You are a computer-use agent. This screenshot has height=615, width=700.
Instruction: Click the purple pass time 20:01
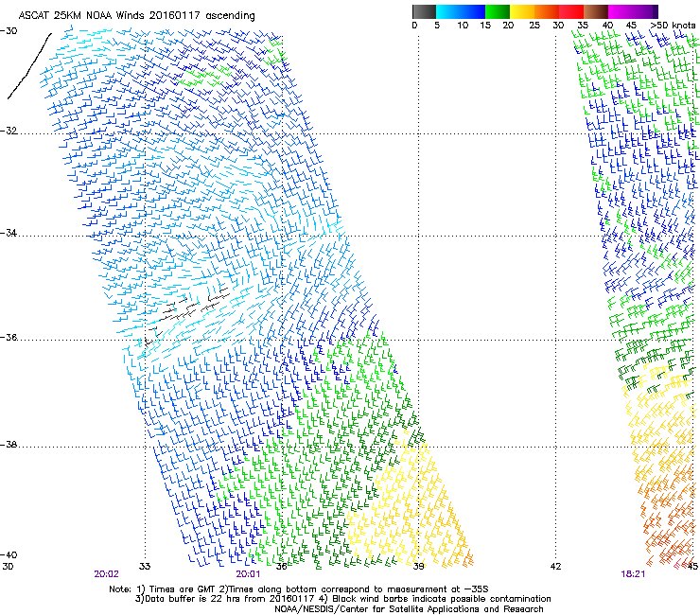(248, 574)
